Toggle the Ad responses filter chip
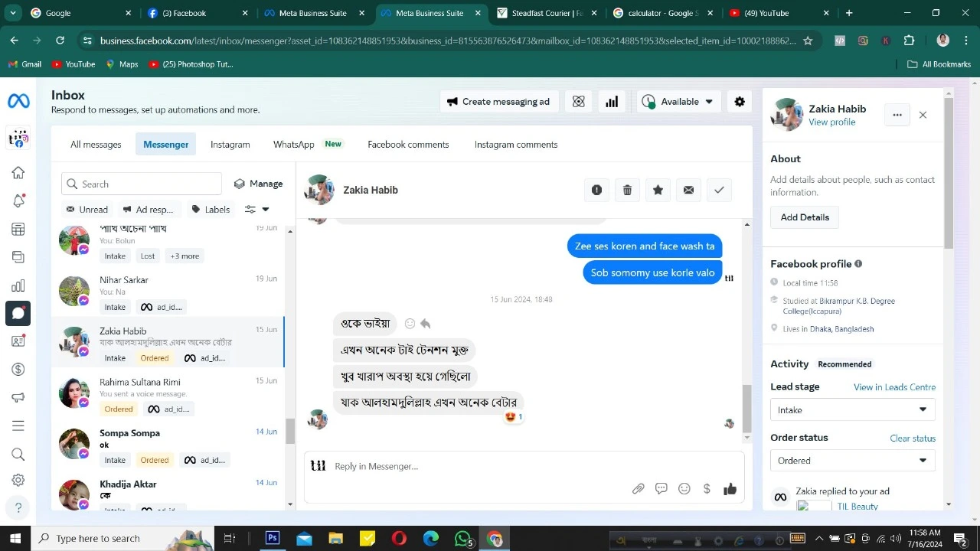The image size is (980, 551). pyautogui.click(x=149, y=209)
